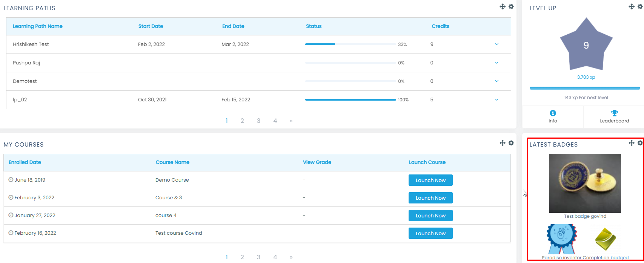The width and height of the screenshot is (644, 263).
Task: Open the My Courses settings gear
Action: (x=511, y=143)
